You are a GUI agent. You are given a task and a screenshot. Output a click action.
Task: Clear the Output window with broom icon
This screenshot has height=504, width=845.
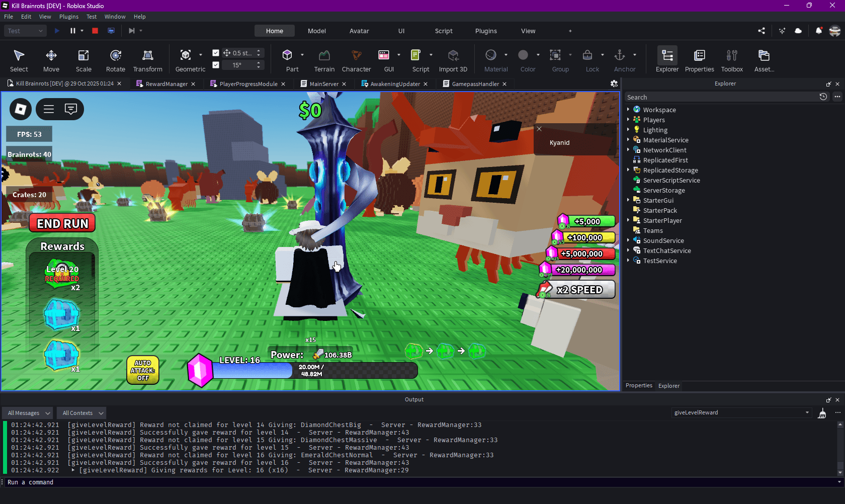point(822,413)
